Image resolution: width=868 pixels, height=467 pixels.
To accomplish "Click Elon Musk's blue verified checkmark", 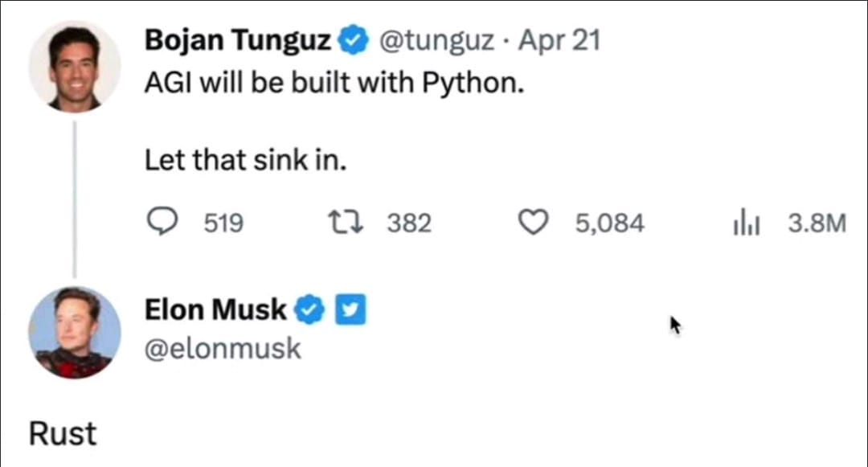I will coord(312,309).
